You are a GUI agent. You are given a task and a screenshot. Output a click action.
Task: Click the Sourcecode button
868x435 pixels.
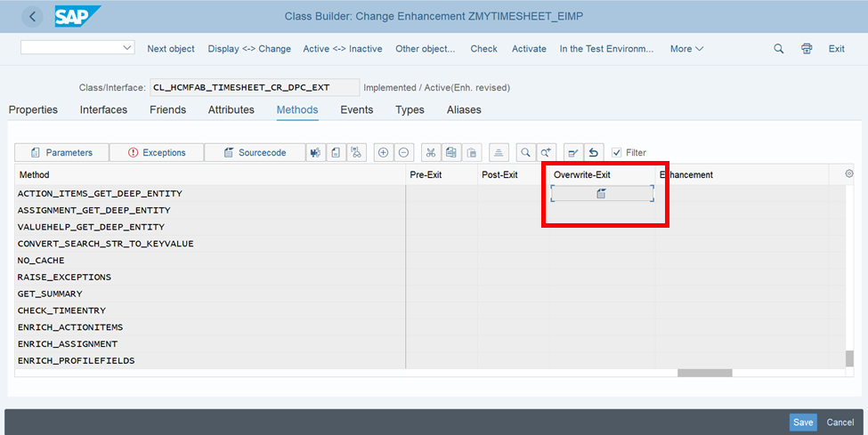pyautogui.click(x=255, y=153)
